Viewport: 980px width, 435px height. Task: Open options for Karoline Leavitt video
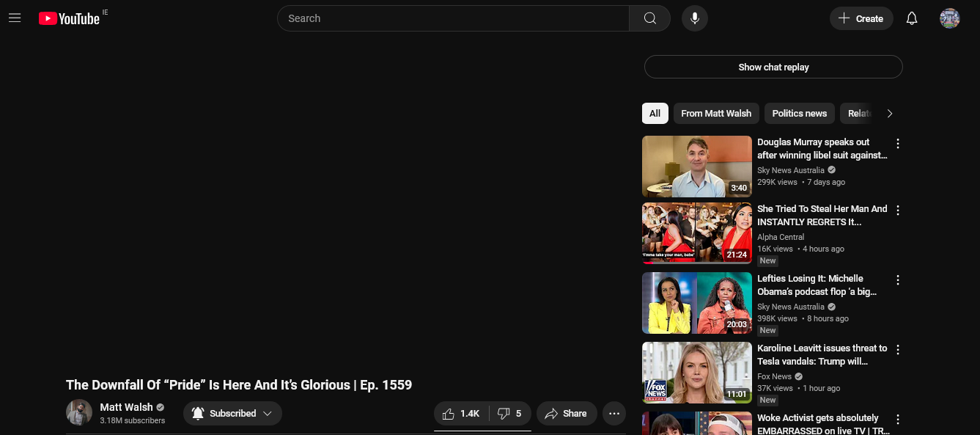(x=898, y=350)
